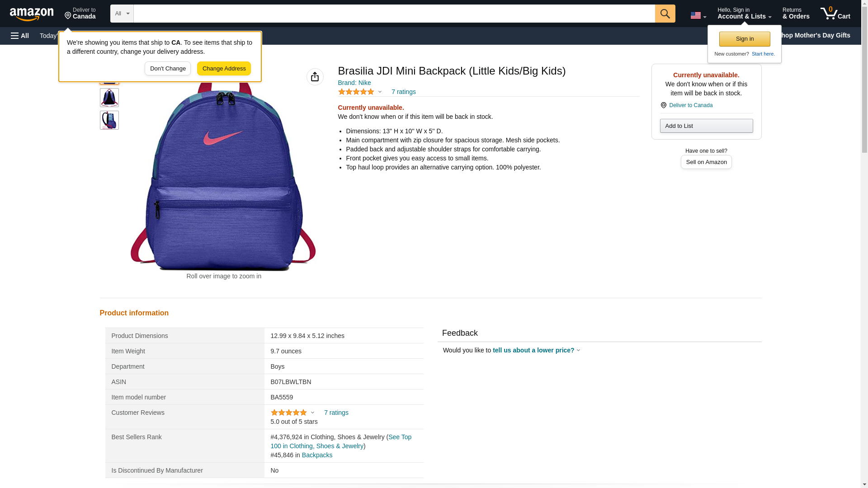Click the yellow Sign in button
Image resolution: width=868 pixels, height=488 pixels.
pyautogui.click(x=744, y=39)
